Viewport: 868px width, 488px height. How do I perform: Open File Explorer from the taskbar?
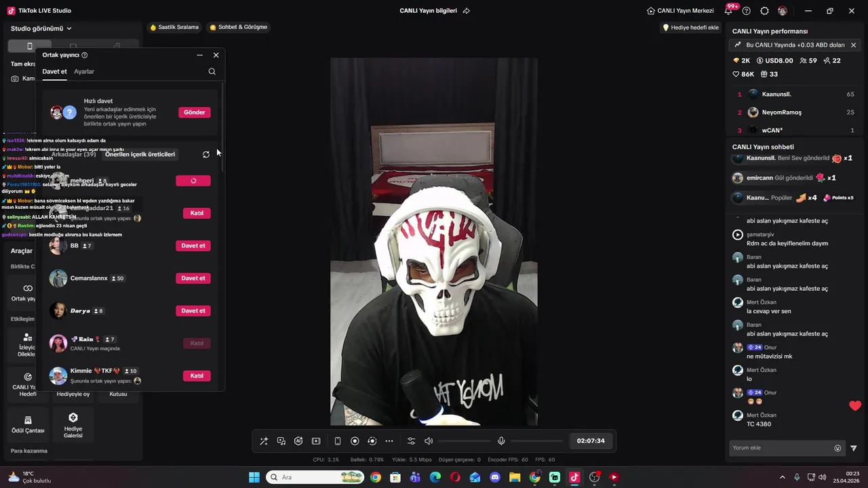point(515,477)
